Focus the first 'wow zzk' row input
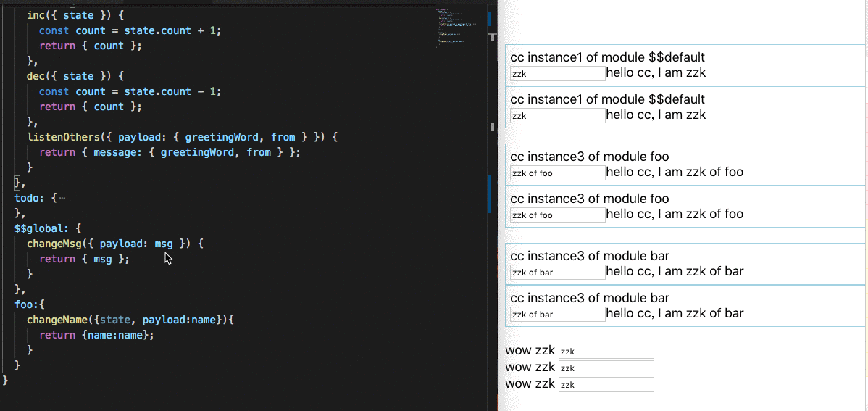This screenshot has width=868, height=411. (606, 351)
